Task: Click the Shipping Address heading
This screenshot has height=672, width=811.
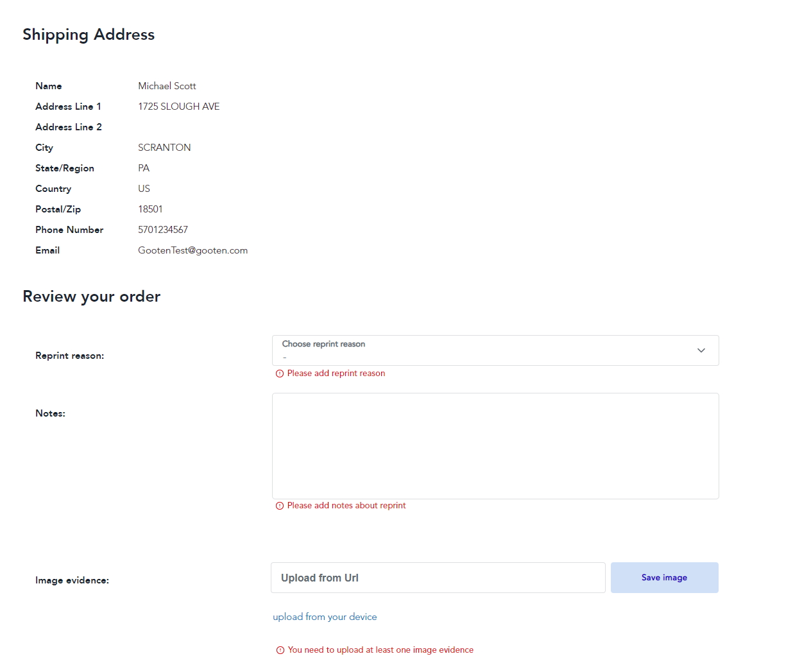Action: (89, 35)
